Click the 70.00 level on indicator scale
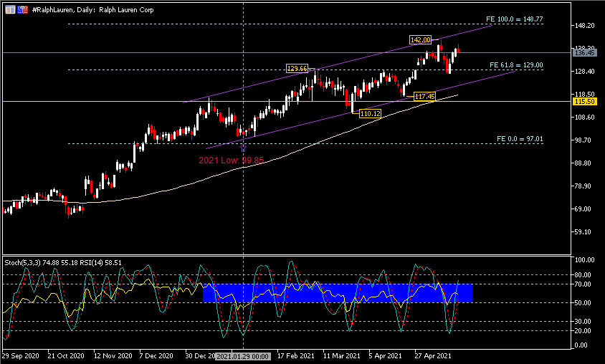 coord(583,284)
